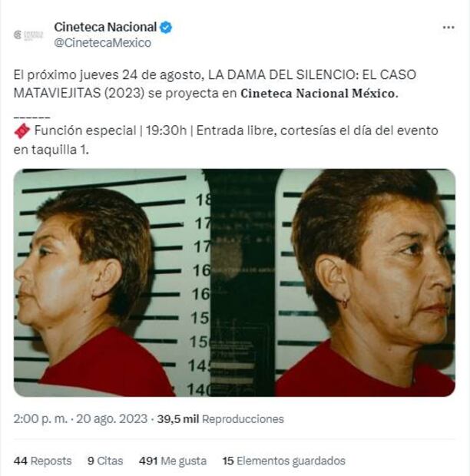Click the 2:00 p. m. timestamp

(41, 419)
